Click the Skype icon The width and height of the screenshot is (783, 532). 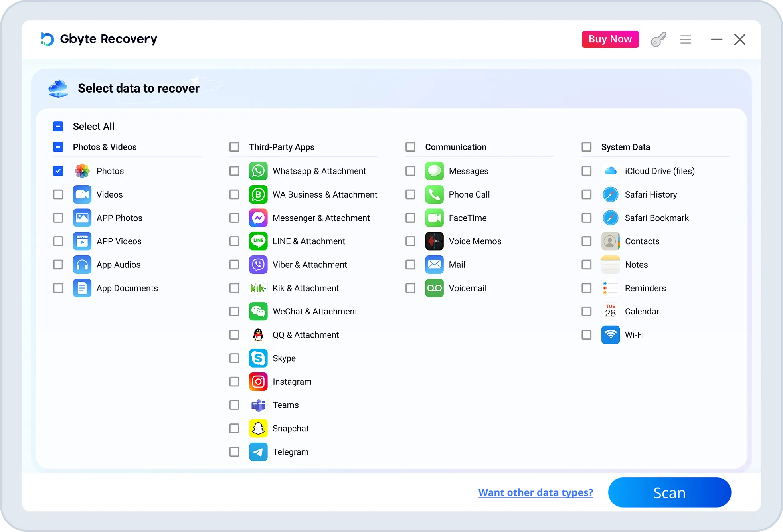point(258,358)
